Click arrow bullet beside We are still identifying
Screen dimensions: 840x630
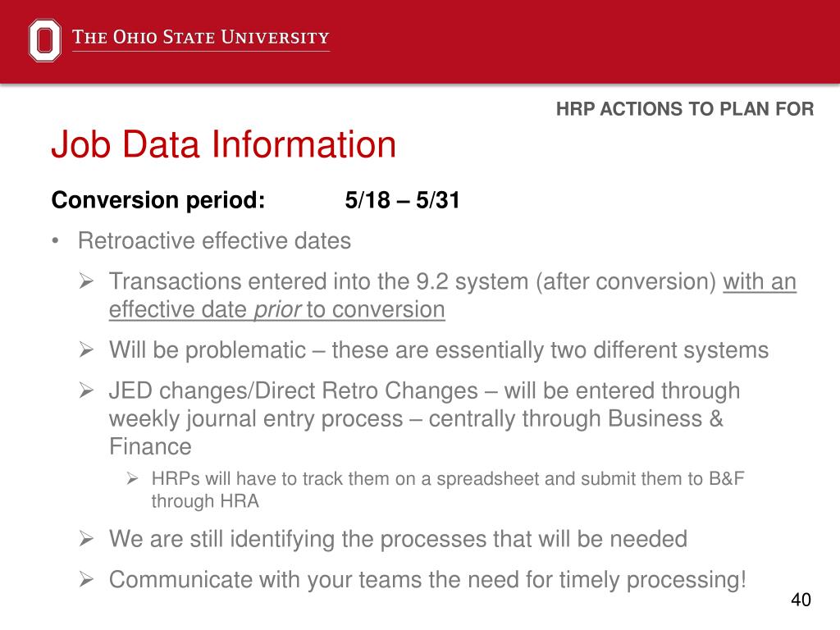point(86,538)
